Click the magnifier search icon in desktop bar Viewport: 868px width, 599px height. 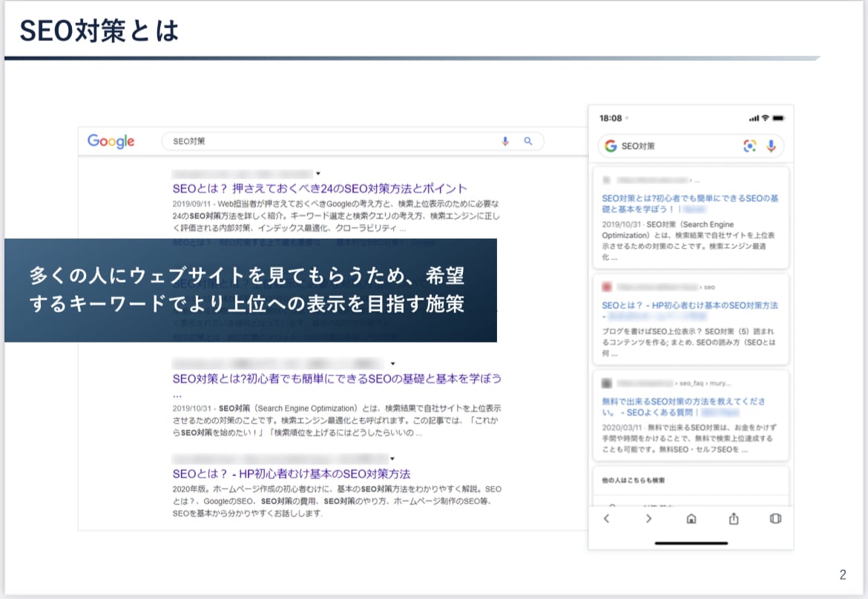click(x=528, y=141)
